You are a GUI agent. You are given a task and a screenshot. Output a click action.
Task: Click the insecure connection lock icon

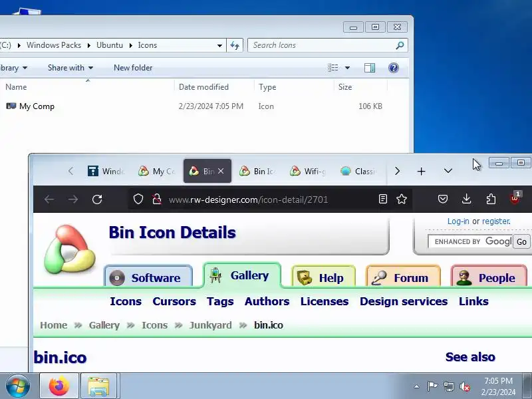156,199
